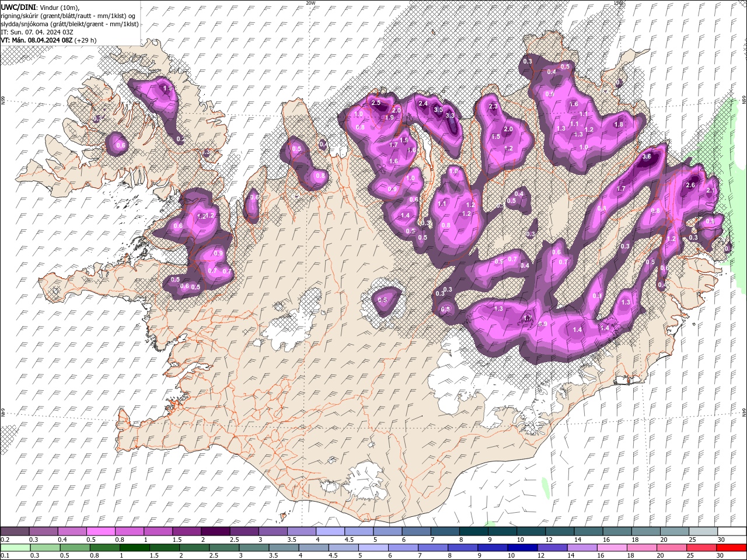Select the darkest green 1 mm rain swatch
Image resolution: width=747 pixels, height=560 pixels.
tap(135, 548)
